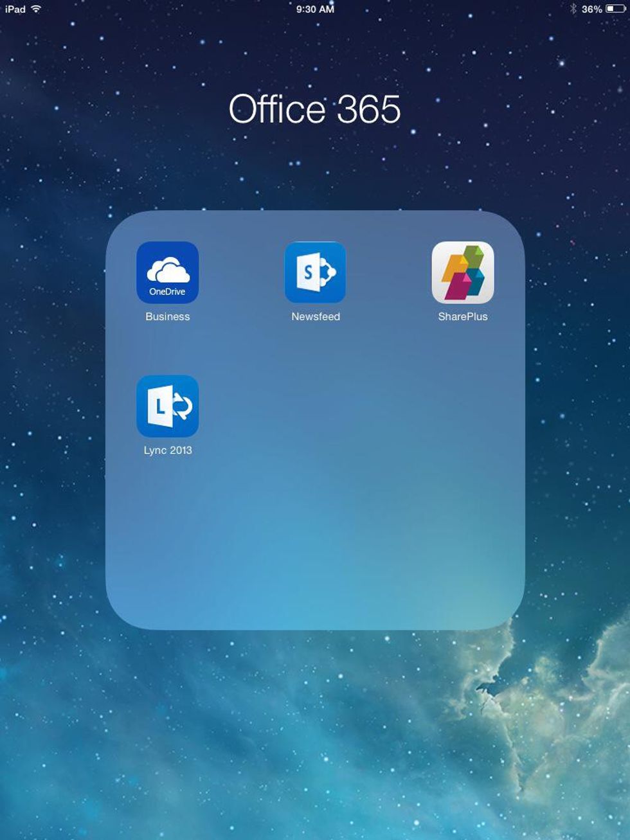This screenshot has height=840, width=630.
Task: Click the "SharePlus" app label
Action: pyautogui.click(x=462, y=316)
